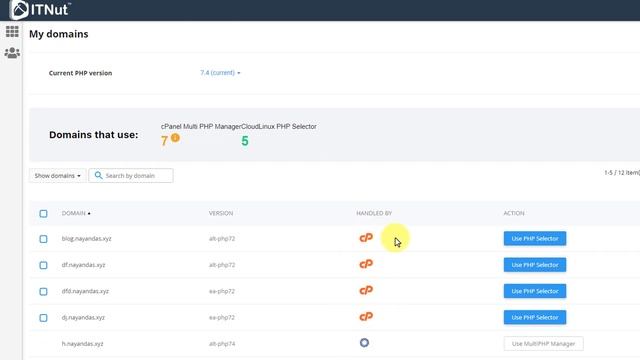Click the orange warning badge next to 7
This screenshot has width=640, height=360.
[x=175, y=138]
